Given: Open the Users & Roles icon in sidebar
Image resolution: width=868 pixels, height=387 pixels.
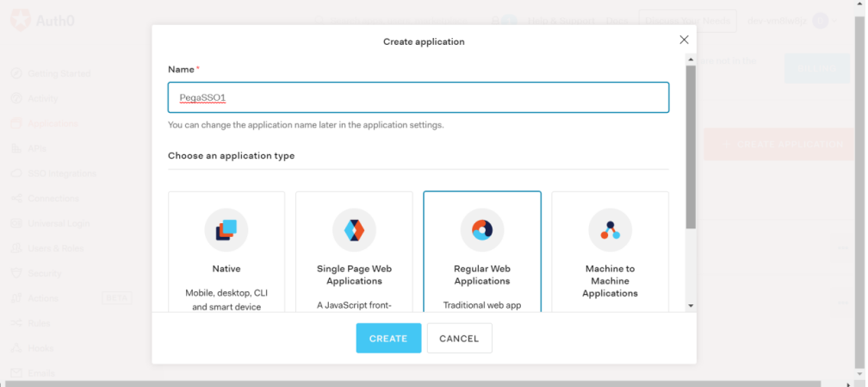Looking at the screenshot, I should click(17, 248).
